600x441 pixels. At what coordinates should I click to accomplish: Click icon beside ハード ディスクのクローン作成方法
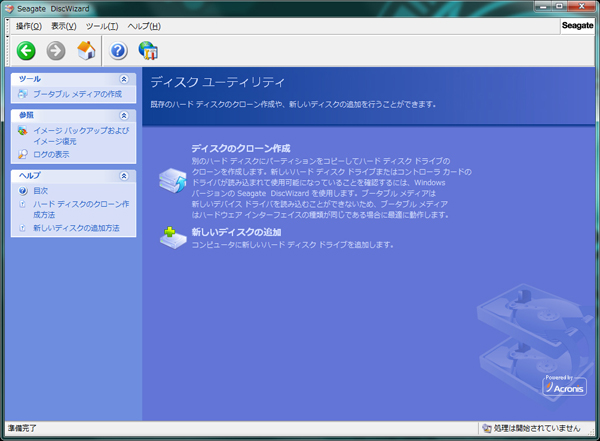(x=23, y=204)
